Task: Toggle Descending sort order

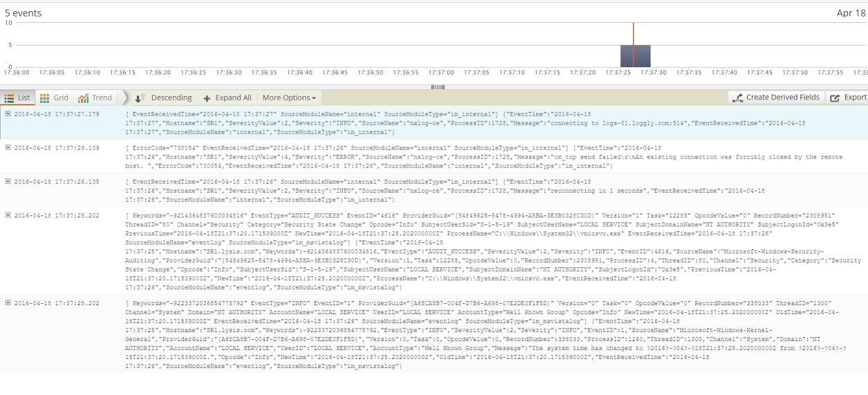Action: tap(171, 98)
